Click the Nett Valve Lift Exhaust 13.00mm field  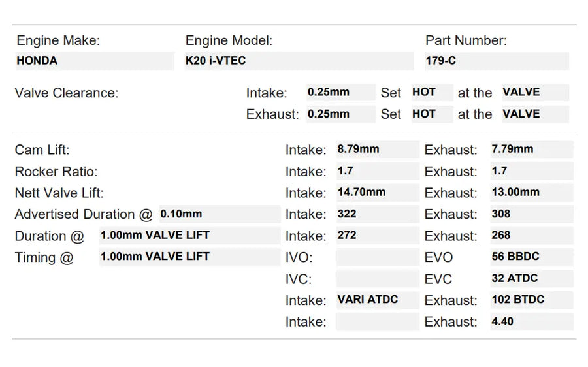coord(531,193)
